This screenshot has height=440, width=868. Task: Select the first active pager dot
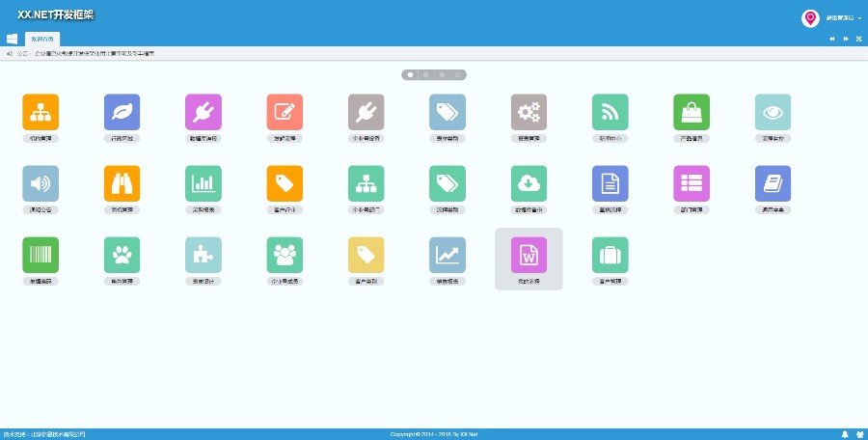pyautogui.click(x=410, y=75)
